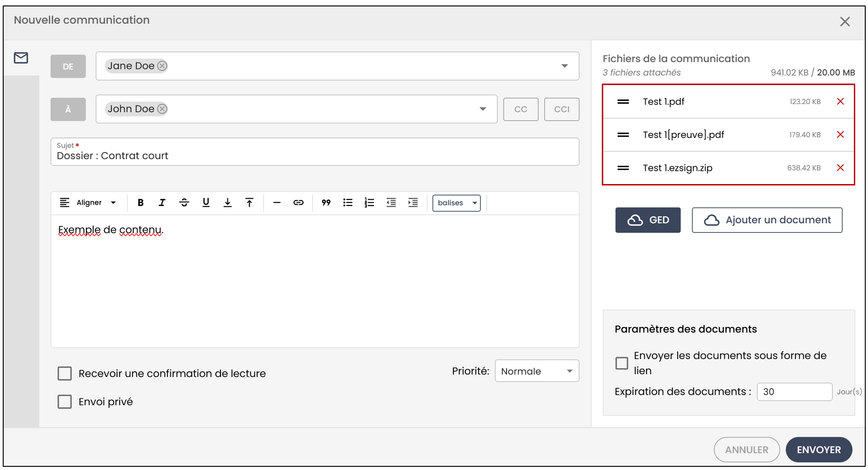Remove Test 1.pdf from the attachments
This screenshot has width=868, height=470.
840,101
